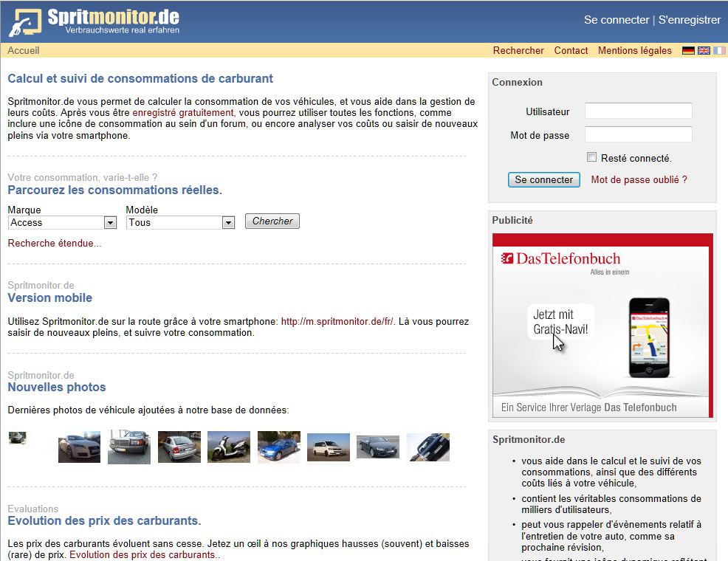
Task: Click the "Publicité" panel title
Action: pyautogui.click(x=512, y=221)
